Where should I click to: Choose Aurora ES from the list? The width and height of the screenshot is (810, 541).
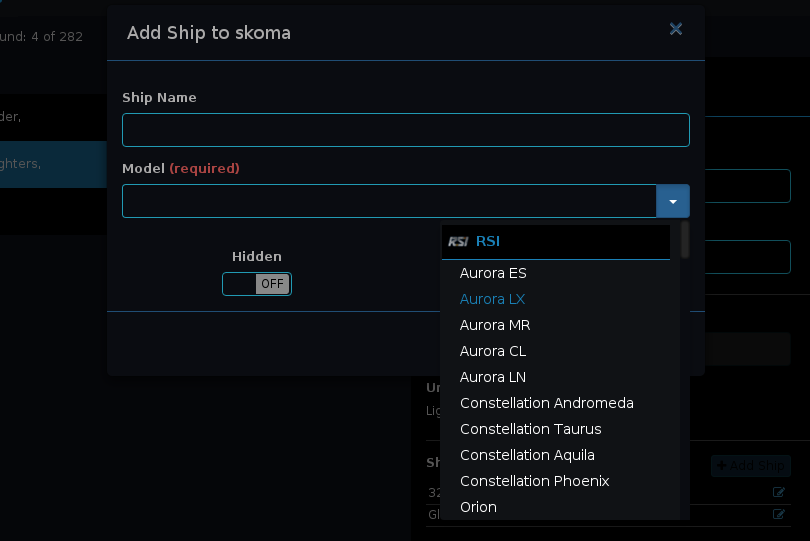(x=493, y=273)
